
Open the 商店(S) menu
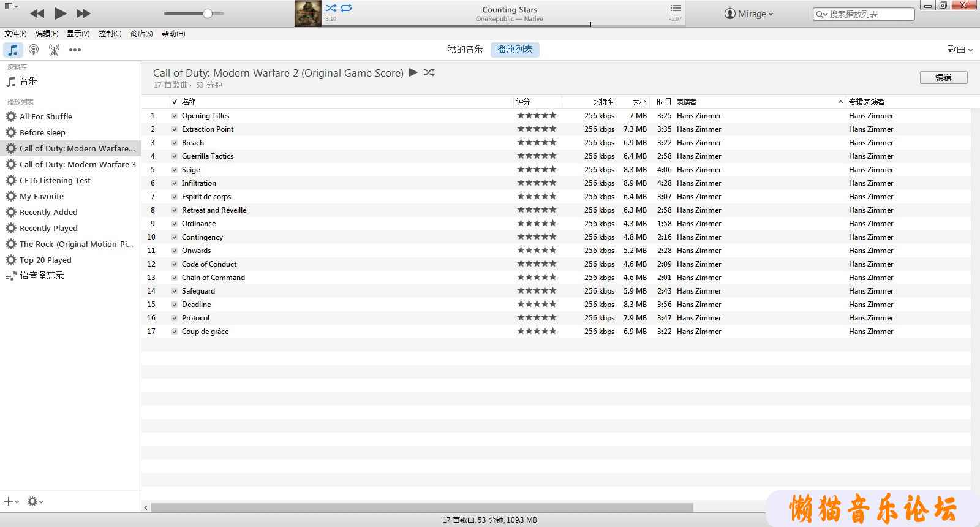tap(141, 34)
